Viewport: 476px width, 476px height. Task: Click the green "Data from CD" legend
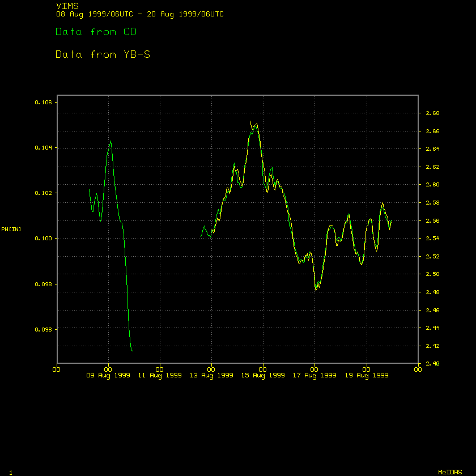coord(96,32)
